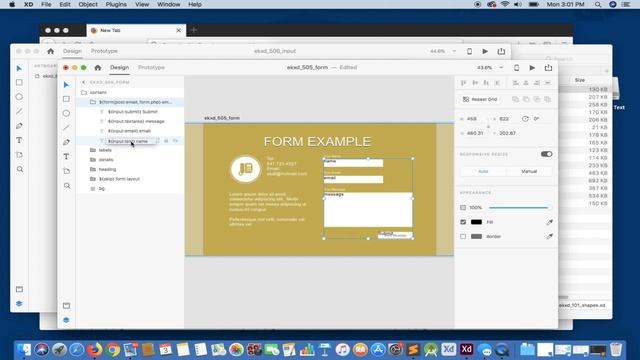The image size is (640, 360).
Task: Switch to the Design tab in ekxd_505_form
Action: [x=120, y=67]
